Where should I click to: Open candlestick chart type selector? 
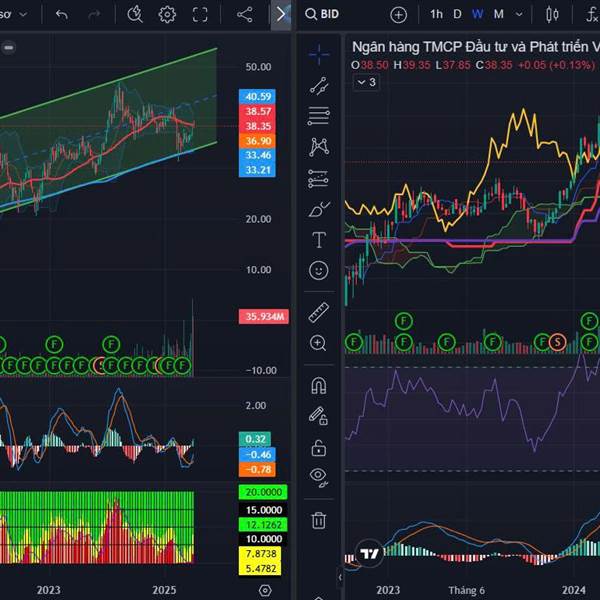(552, 15)
